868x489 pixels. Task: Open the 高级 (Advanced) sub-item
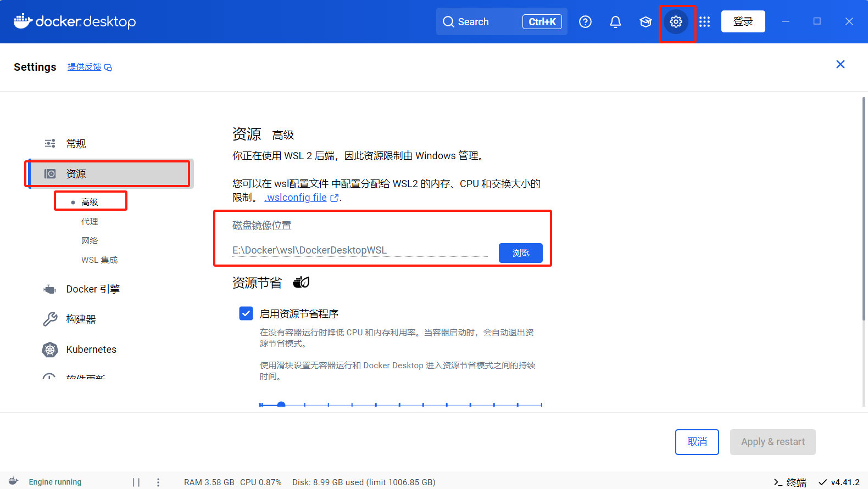90,202
